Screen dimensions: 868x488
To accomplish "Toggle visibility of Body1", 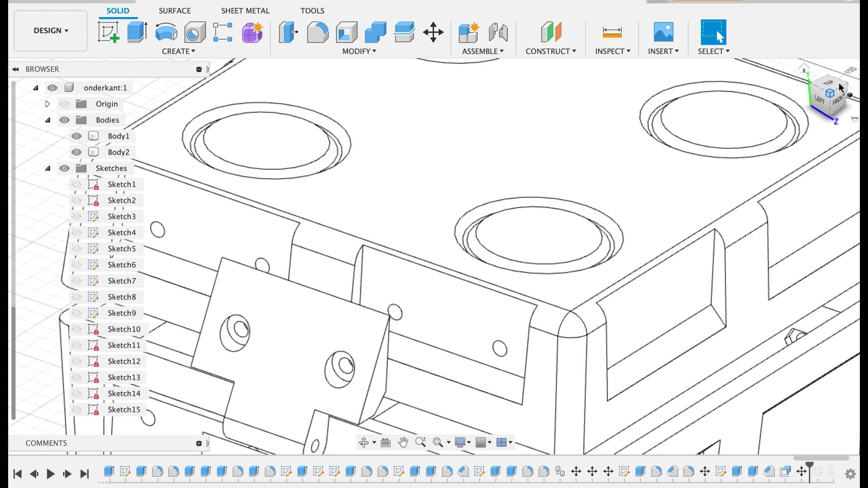I will tap(75, 136).
